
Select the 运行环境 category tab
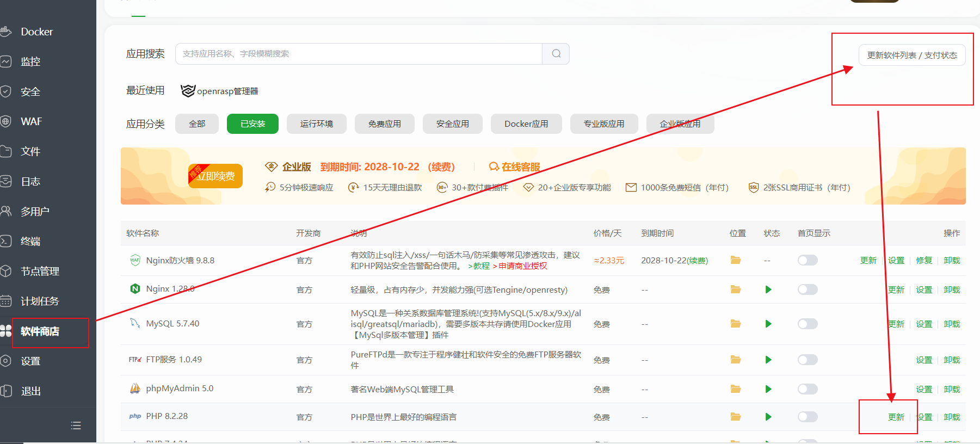(317, 124)
